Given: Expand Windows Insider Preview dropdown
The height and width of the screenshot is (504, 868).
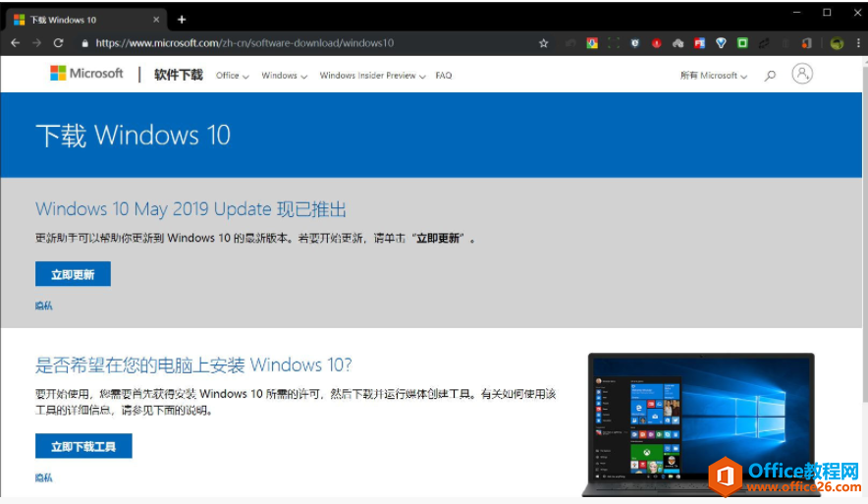Looking at the screenshot, I should pyautogui.click(x=371, y=76).
